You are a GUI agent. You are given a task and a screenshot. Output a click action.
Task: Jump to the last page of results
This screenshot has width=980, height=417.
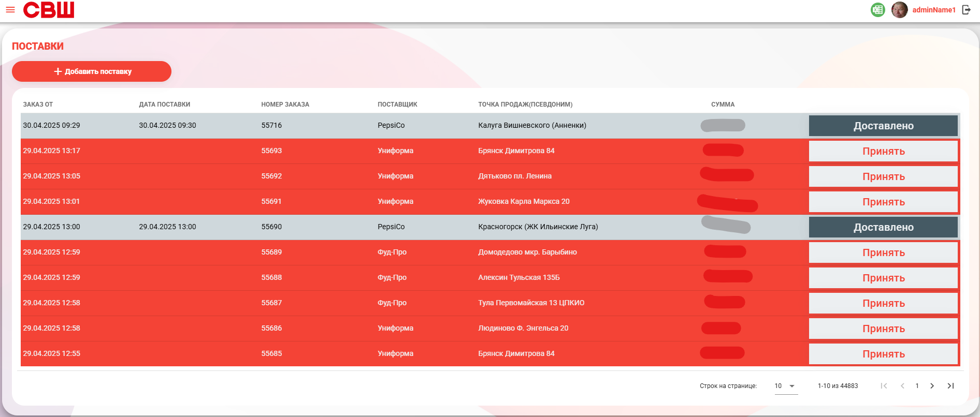pos(950,386)
